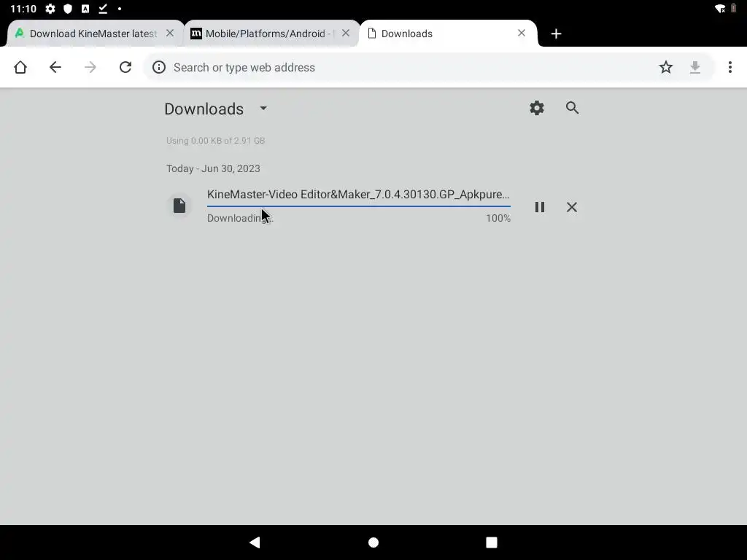
Task: Click the KineMaster-Video Editor&Maker file name
Action: point(358,194)
